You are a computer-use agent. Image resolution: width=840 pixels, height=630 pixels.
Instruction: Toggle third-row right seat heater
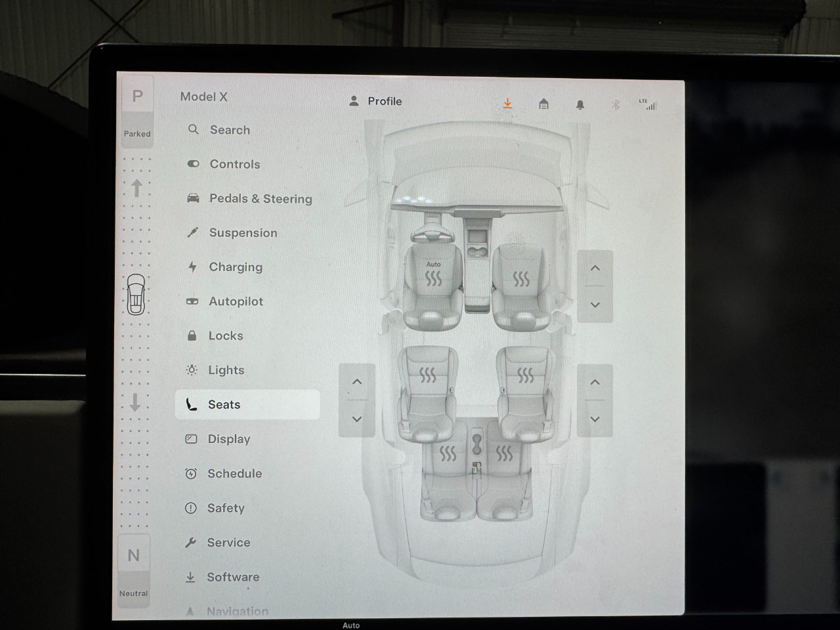coord(504,453)
